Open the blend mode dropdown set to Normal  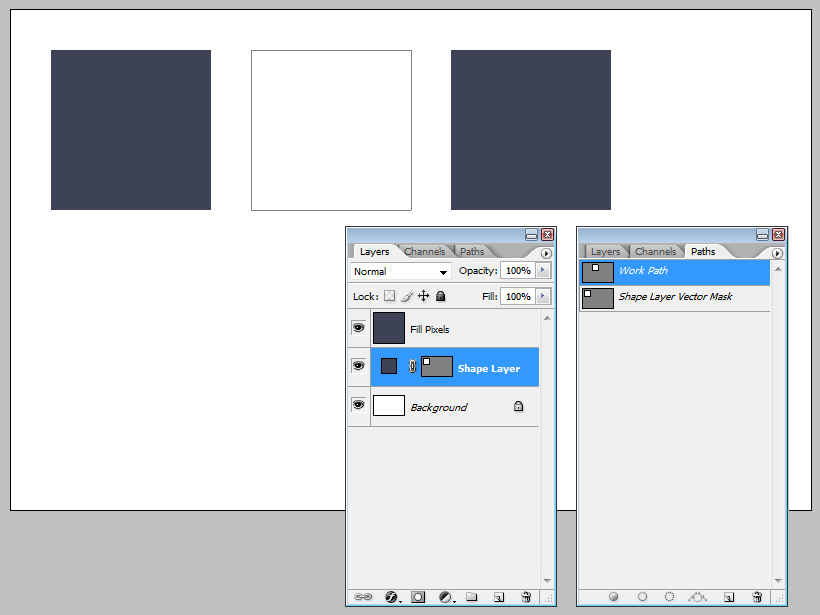coord(400,271)
